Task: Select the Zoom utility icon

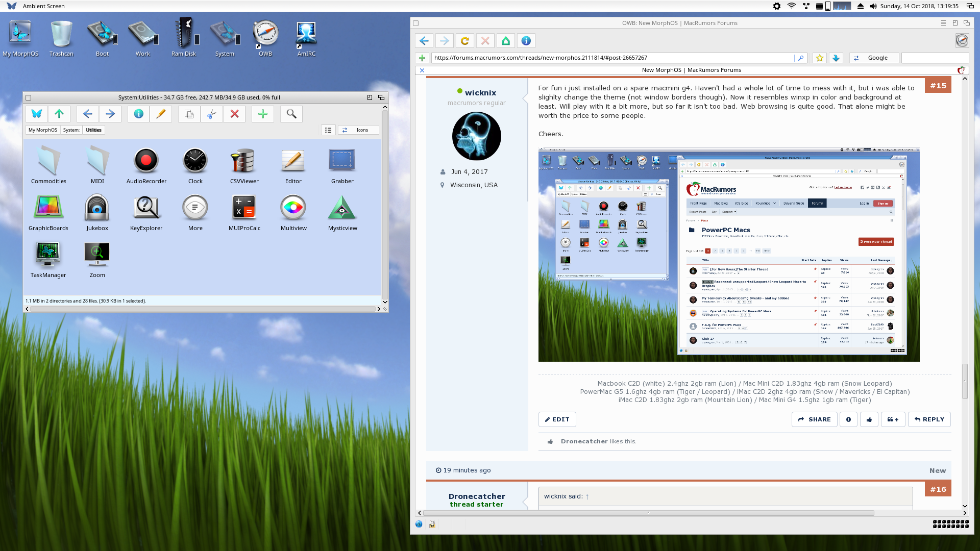Action: tap(97, 259)
